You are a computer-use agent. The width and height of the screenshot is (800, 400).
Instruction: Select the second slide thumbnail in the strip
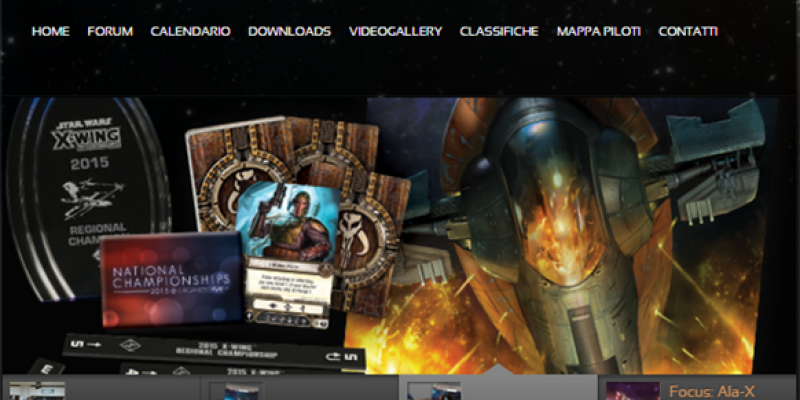click(237, 391)
